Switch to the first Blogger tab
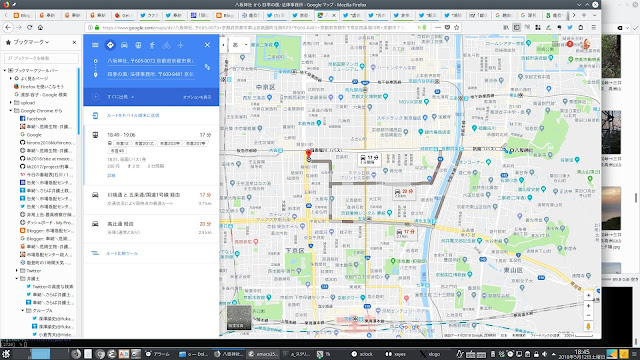Image resolution: width=640 pixels, height=360 pixels. [x=23, y=15]
